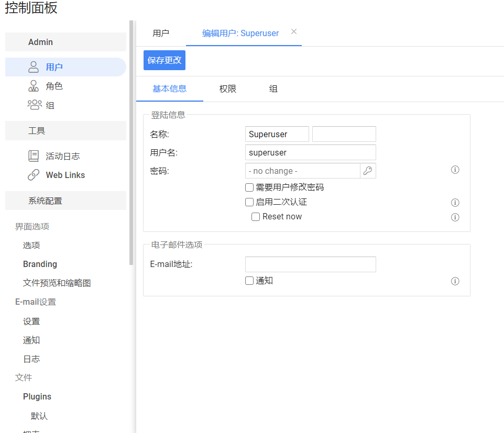Click the Roles icon in sidebar
The height and width of the screenshot is (433, 504).
click(34, 86)
